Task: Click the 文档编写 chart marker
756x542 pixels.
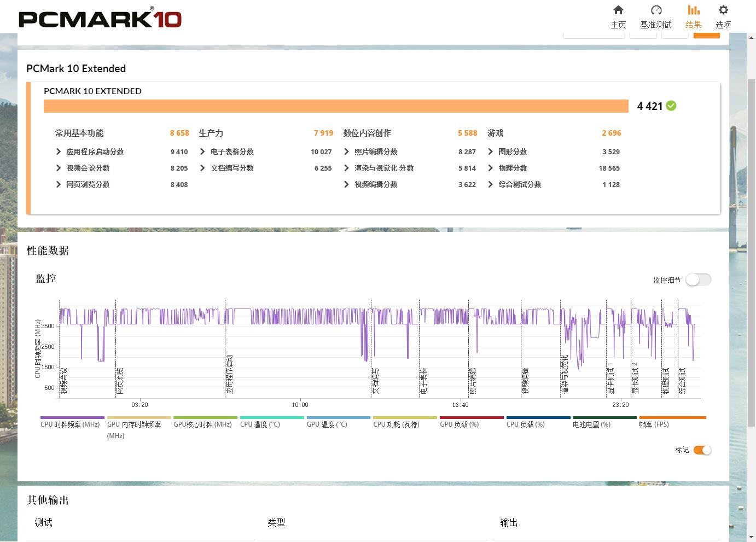Action: click(375, 381)
